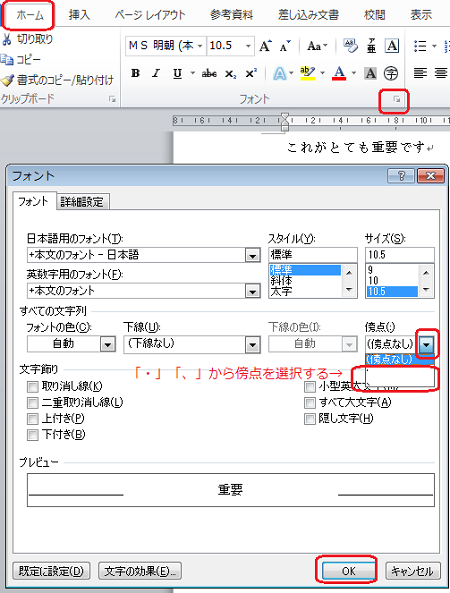Open font color dropdown arrow in ribbon
The width and height of the screenshot is (450, 593).
(x=354, y=73)
